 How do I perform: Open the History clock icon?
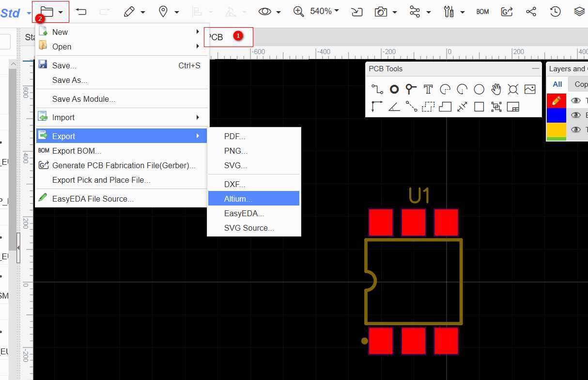tap(555, 12)
